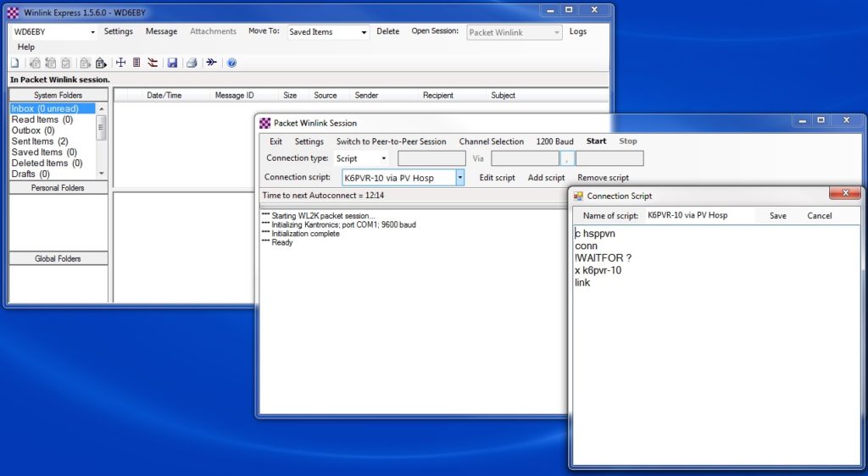Open Settings menu in Winlink Express
Image resolution: width=868 pixels, height=476 pixels.
point(119,31)
